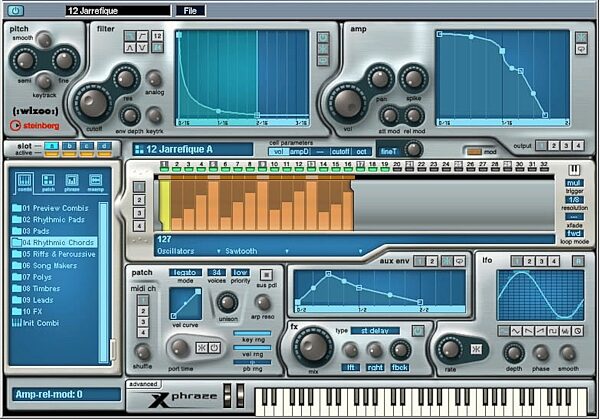Switch to the phrase browser tab
This screenshot has height=419, width=600.
click(72, 182)
